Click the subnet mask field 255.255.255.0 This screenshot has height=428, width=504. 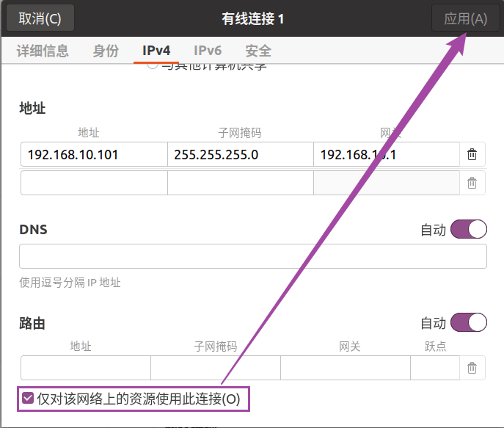coord(240,155)
